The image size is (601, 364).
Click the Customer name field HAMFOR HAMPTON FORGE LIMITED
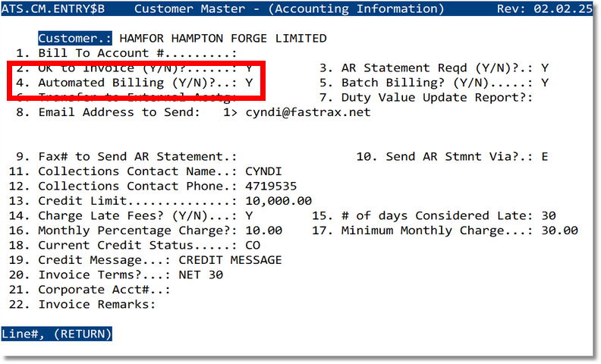(x=223, y=38)
